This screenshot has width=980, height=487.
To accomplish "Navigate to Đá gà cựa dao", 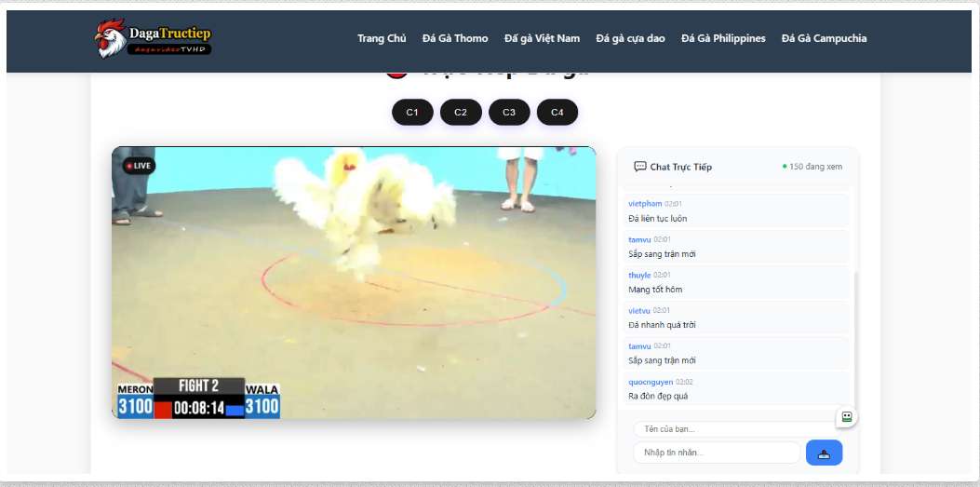I will pyautogui.click(x=630, y=38).
